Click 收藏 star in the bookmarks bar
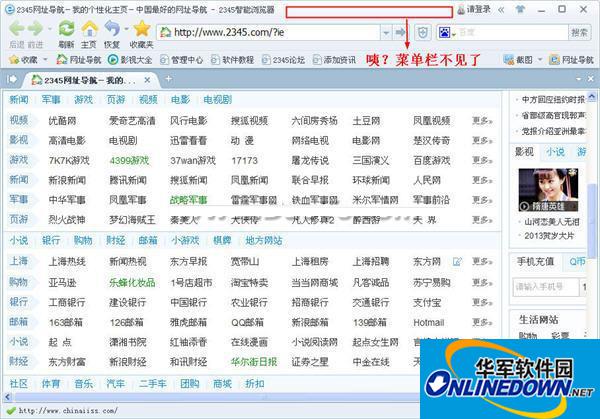Screen dimensions: 600x419 (x=24, y=60)
